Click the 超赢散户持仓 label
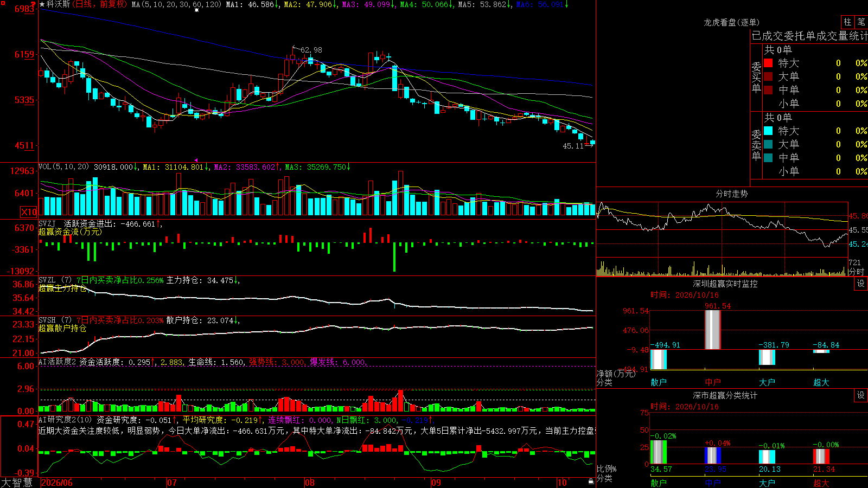 (62, 329)
